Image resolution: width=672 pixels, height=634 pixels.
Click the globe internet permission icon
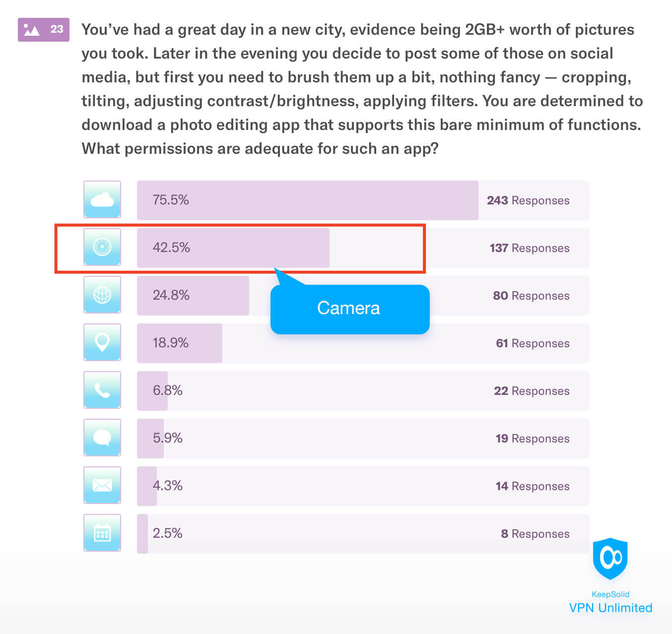click(102, 295)
